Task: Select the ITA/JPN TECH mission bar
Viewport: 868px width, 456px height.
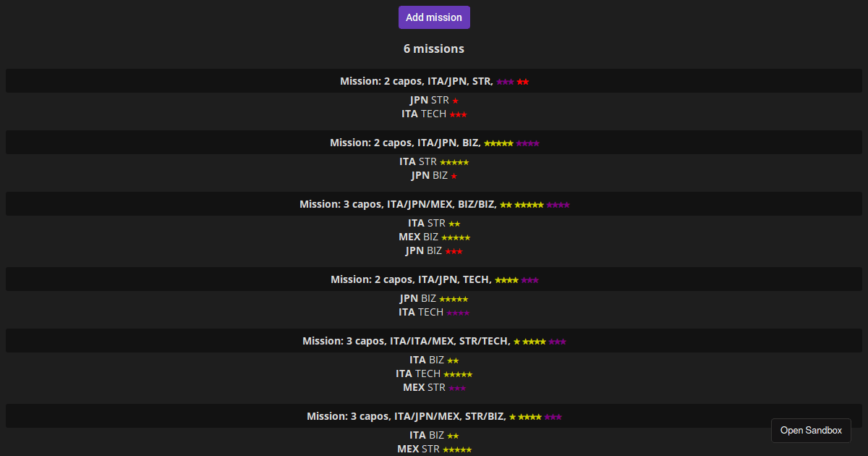Action: [x=434, y=279]
